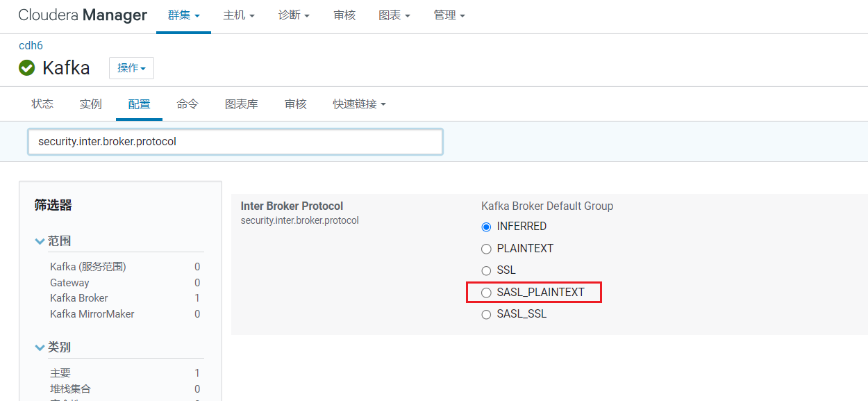Expand the 快速链接 dropdown tab
868x401 pixels.
[x=359, y=104]
